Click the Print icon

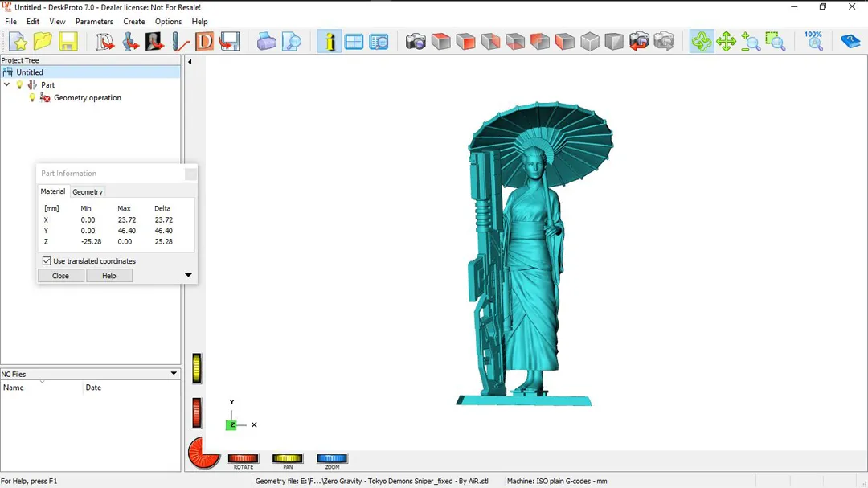point(266,42)
